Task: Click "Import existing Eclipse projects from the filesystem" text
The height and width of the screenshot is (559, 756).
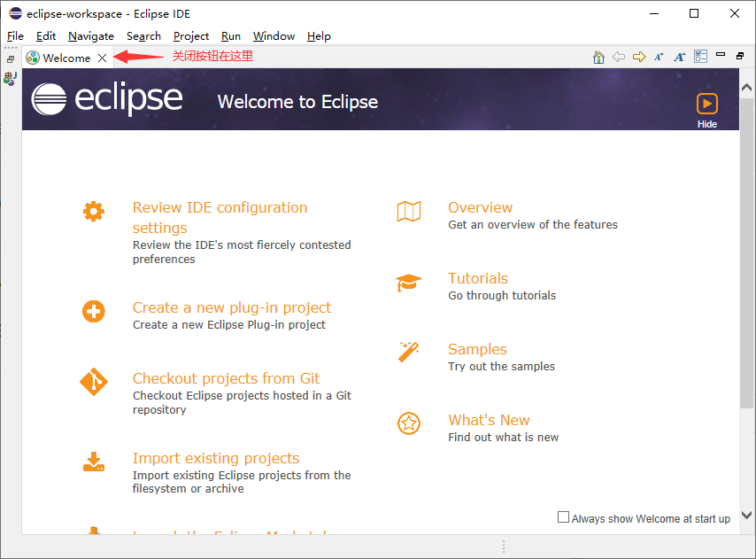Action: 242,482
